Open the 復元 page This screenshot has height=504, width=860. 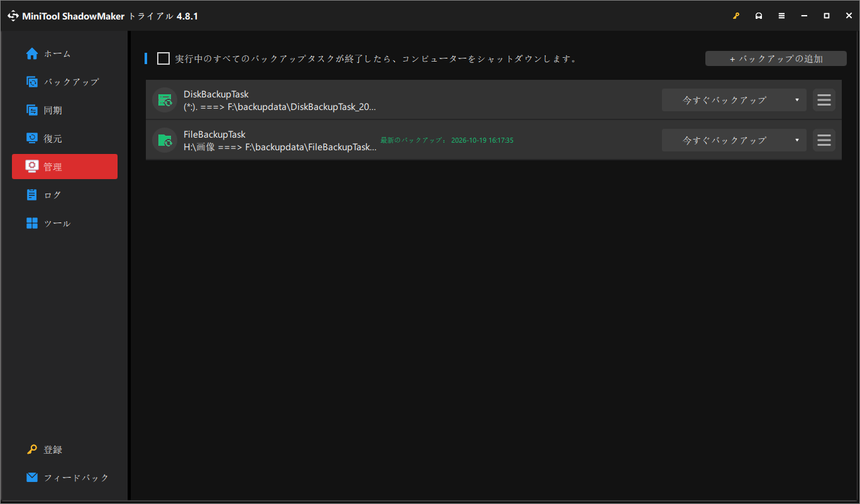tap(65, 139)
